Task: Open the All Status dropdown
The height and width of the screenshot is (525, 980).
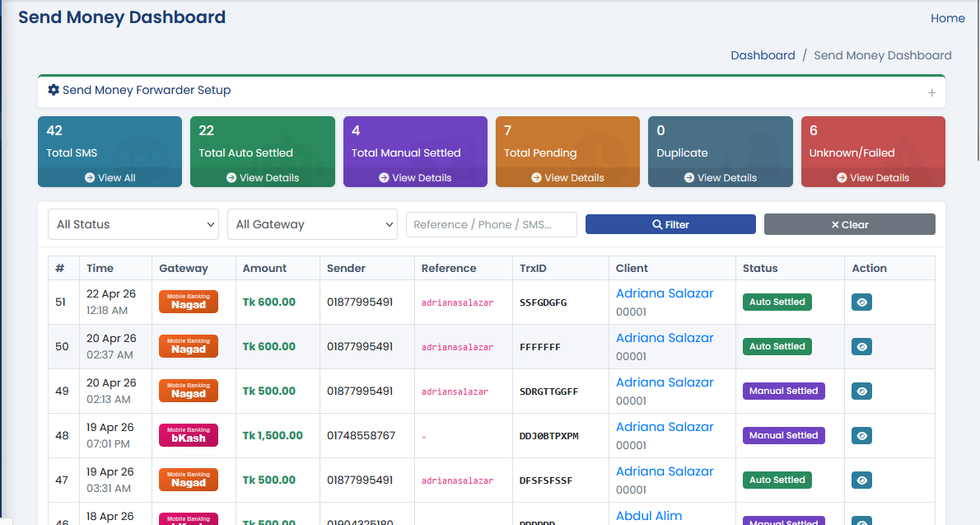Action: (x=133, y=224)
